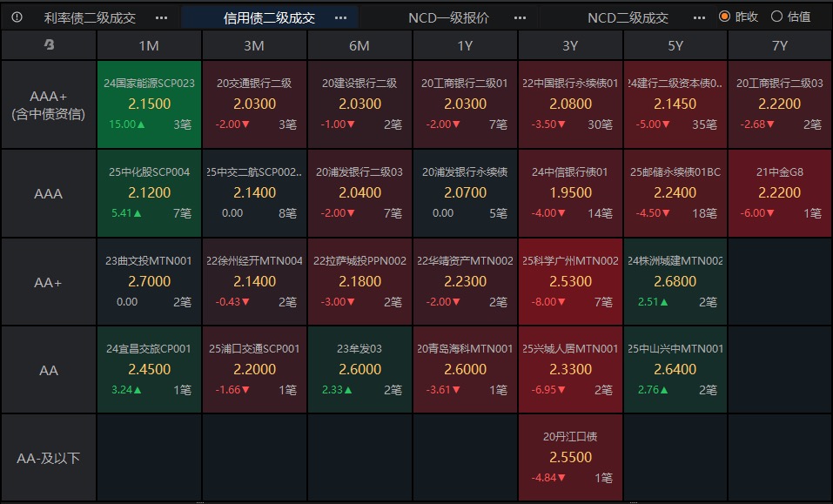Open the 24国家能源SCP023 cell
This screenshot has width=833, height=504.
tap(149, 104)
